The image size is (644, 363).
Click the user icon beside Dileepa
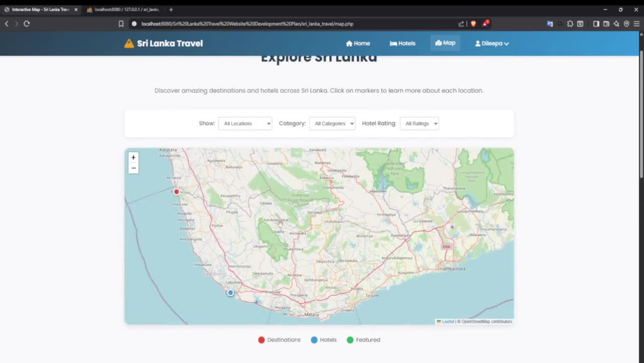click(x=478, y=43)
